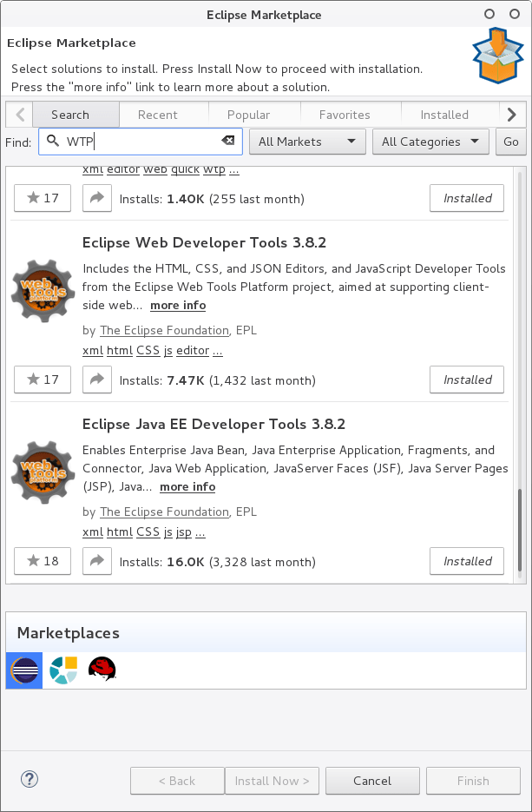The height and width of the screenshot is (812, 532).
Task: Click the Cancel button
Action: [372, 781]
